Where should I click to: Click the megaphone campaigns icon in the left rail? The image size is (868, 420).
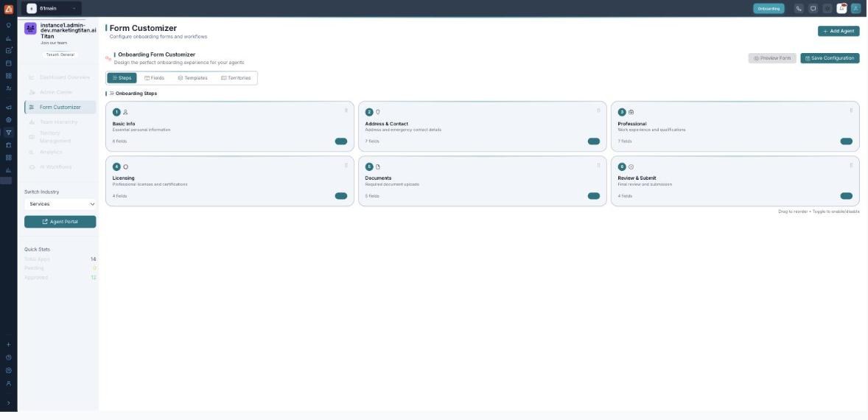click(x=8, y=108)
